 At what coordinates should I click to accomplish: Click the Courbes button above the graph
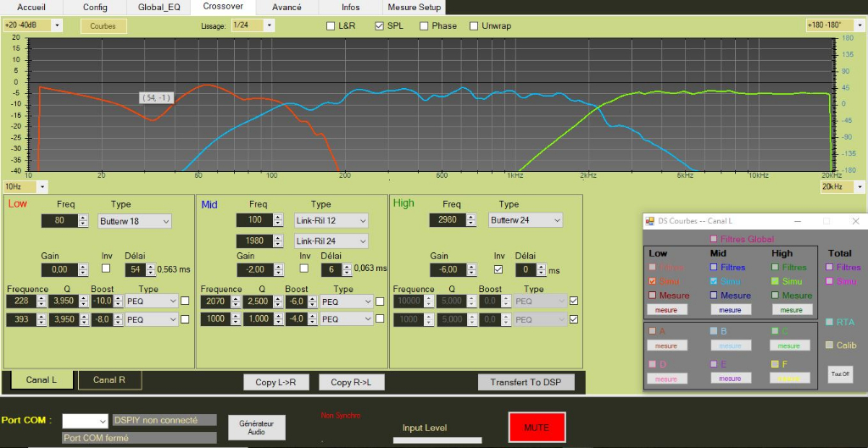103,25
